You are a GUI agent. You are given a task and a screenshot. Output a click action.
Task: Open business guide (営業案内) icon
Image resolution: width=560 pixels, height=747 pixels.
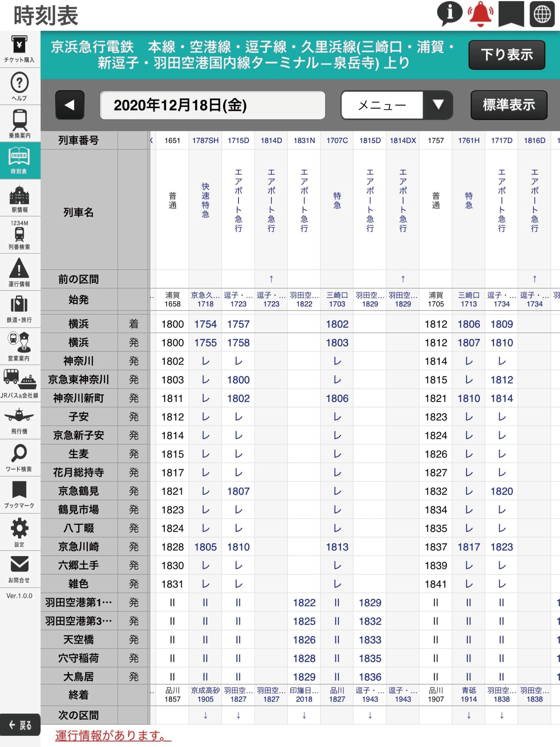click(x=20, y=346)
